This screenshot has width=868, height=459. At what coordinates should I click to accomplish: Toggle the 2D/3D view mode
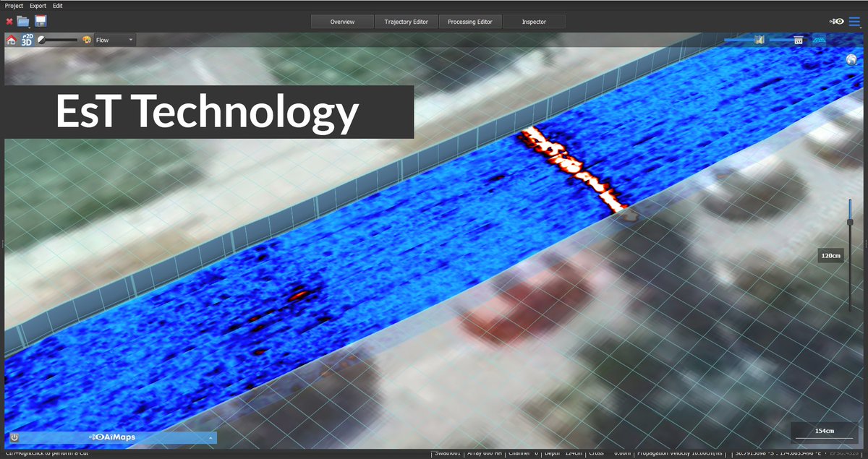[x=27, y=40]
